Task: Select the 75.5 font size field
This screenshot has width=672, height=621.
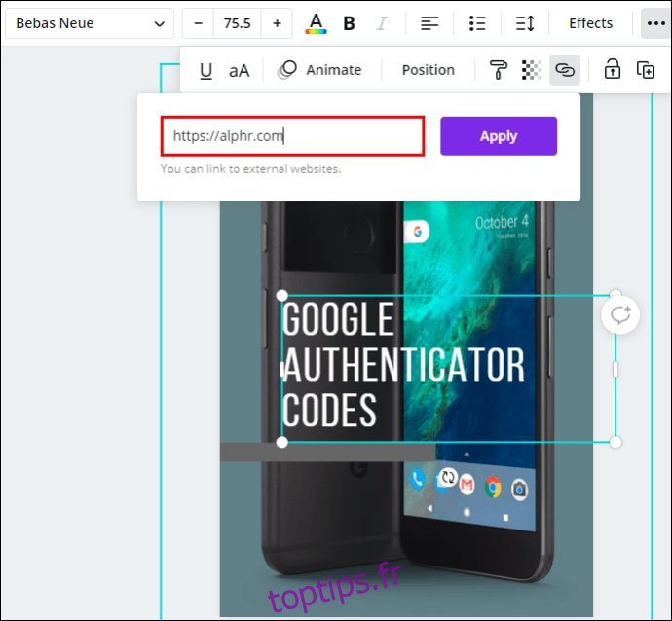Action: pyautogui.click(x=237, y=23)
